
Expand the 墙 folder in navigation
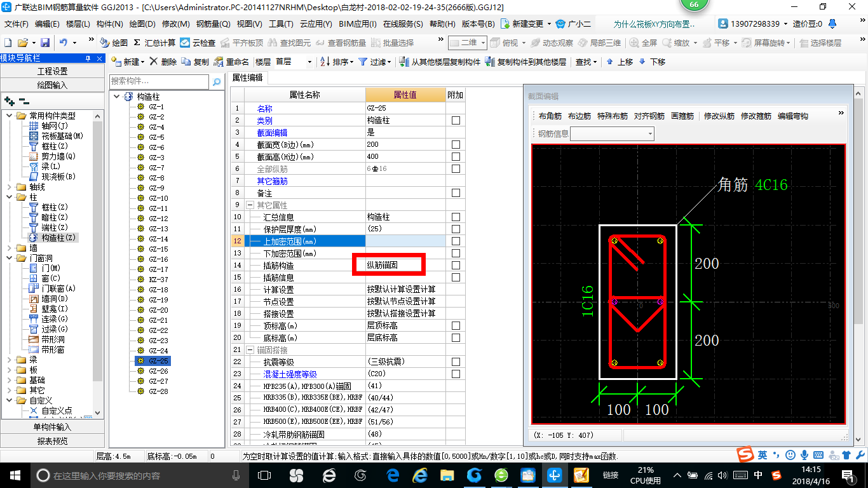10,248
